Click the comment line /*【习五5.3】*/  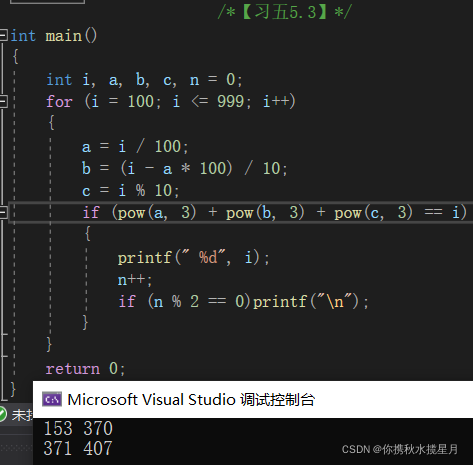point(285,12)
